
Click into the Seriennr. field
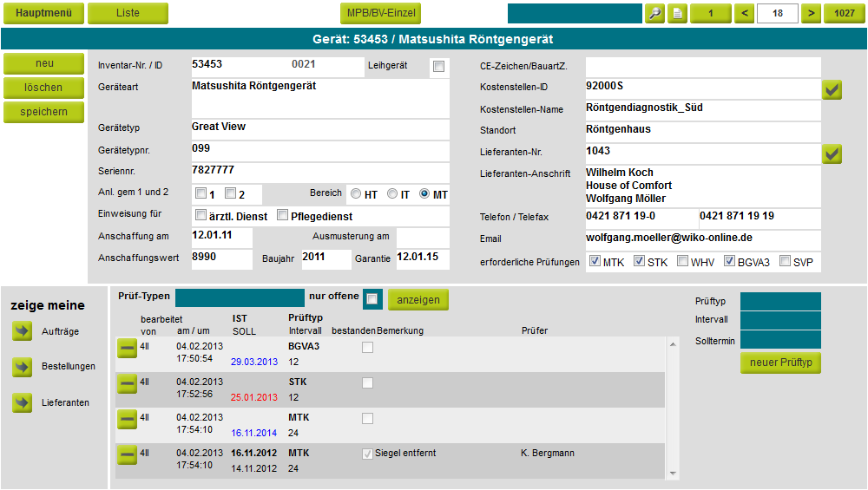(x=319, y=173)
